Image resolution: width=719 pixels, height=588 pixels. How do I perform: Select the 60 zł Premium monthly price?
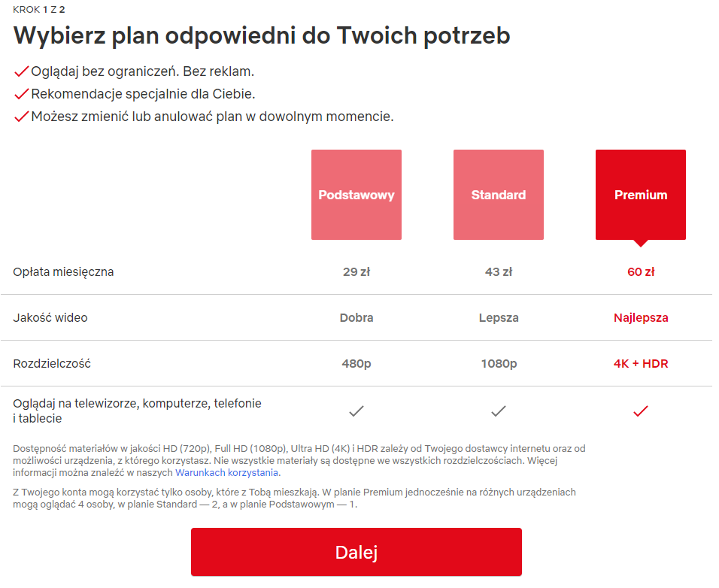[640, 271]
